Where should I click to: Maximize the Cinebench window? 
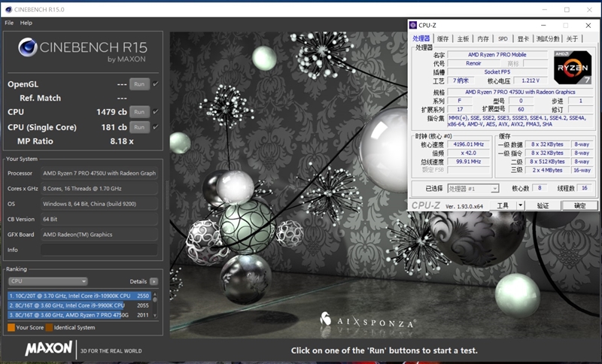click(x=567, y=10)
